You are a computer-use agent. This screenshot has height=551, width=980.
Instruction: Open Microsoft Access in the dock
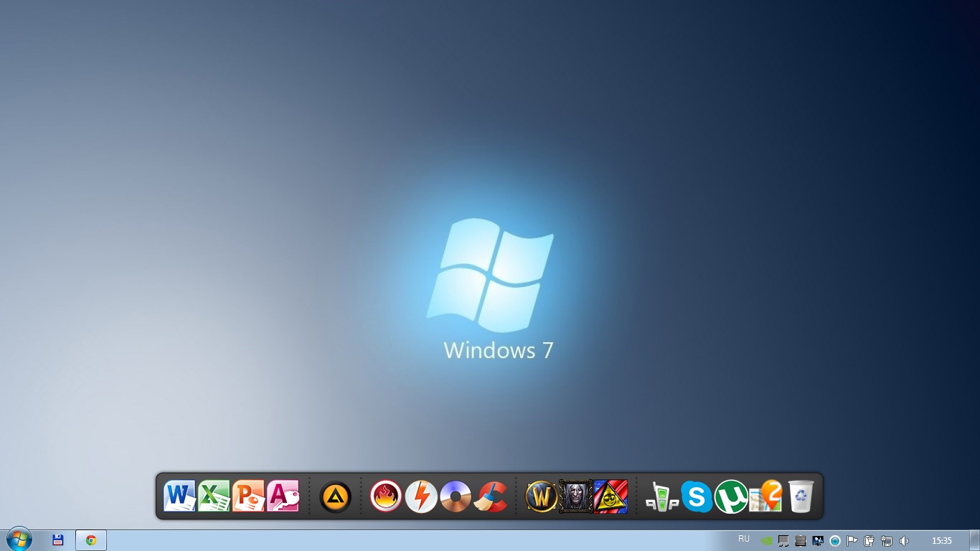tap(283, 496)
